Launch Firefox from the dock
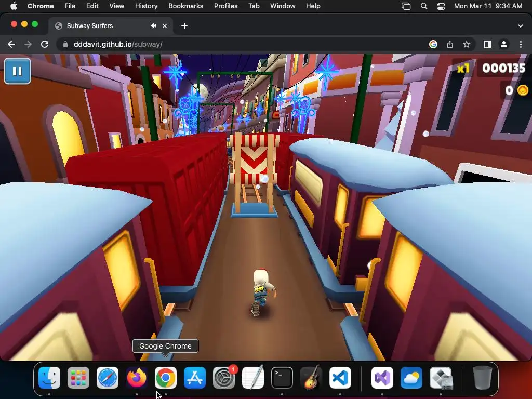 pyautogui.click(x=137, y=378)
